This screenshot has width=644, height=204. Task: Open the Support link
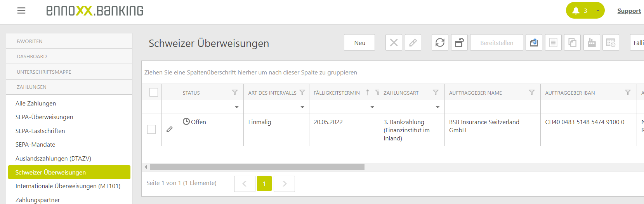click(x=629, y=11)
